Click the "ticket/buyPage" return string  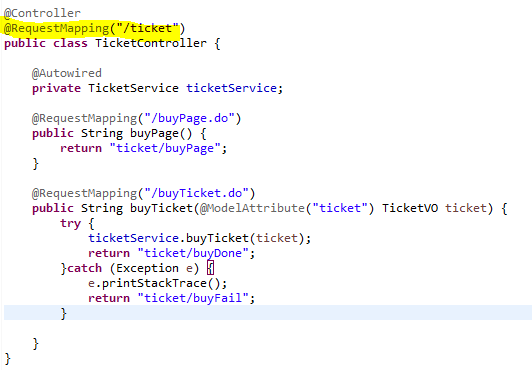point(165,148)
